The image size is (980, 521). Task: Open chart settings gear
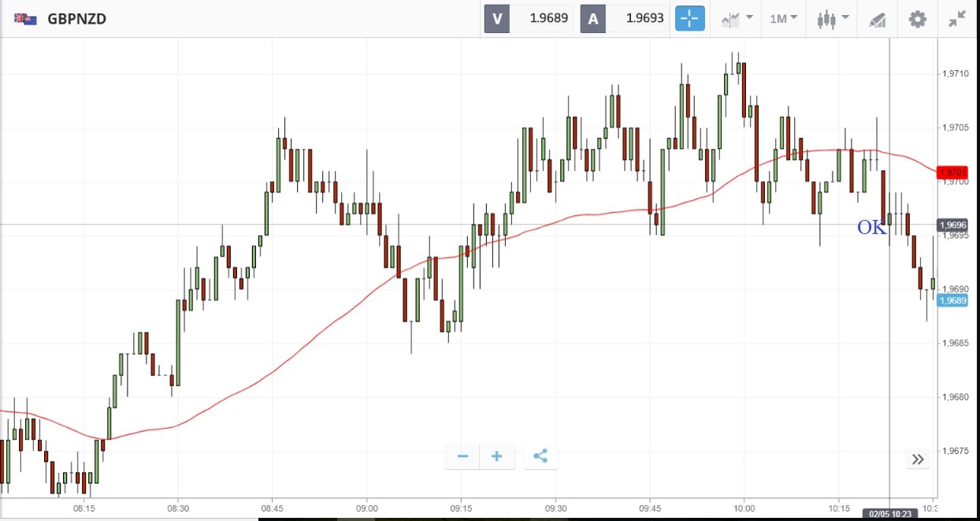click(x=918, y=19)
